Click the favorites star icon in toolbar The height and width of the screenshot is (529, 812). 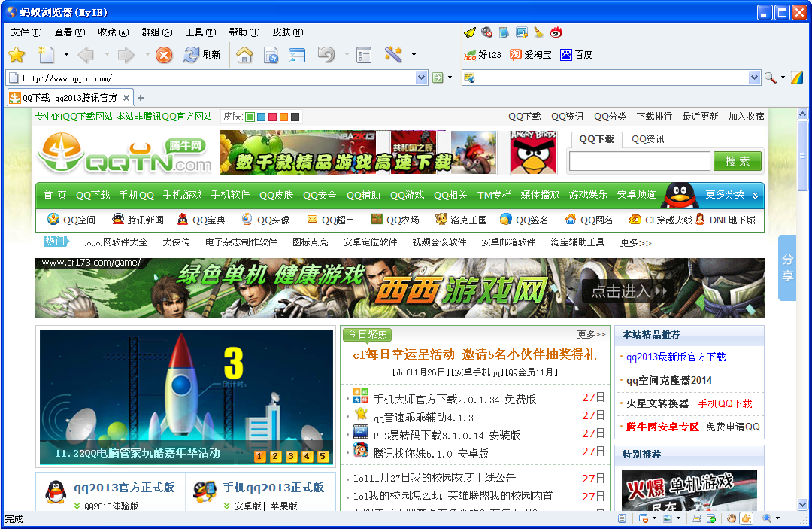click(17, 54)
